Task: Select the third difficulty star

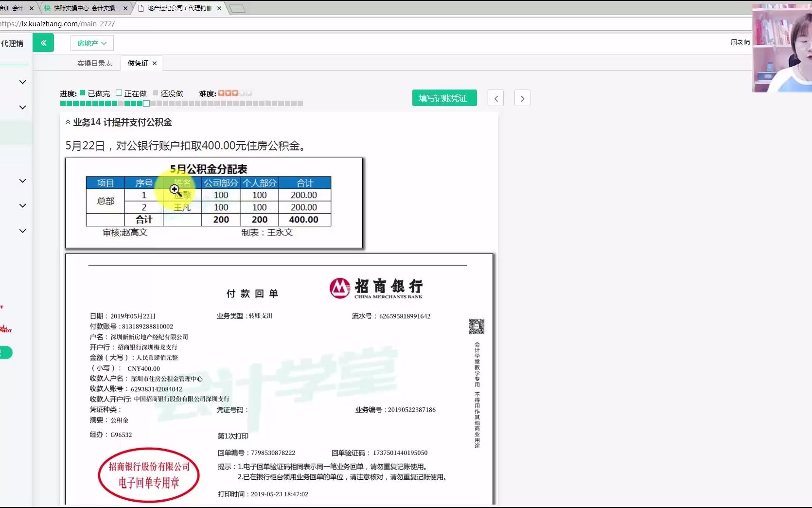Action: click(x=234, y=92)
